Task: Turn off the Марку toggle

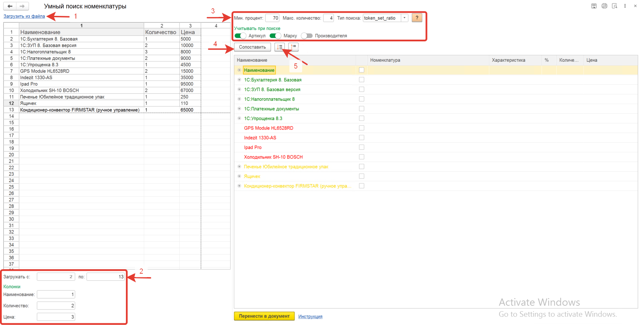Action: point(275,36)
